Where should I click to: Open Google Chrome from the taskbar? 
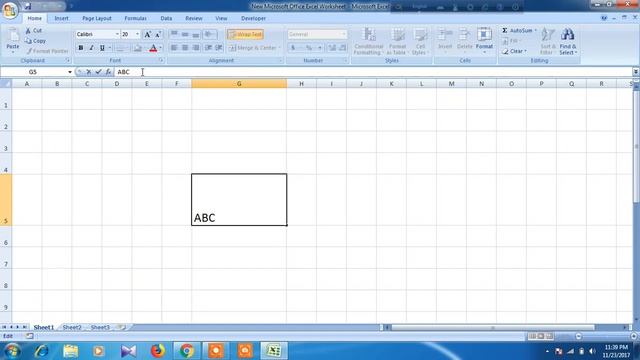point(187,351)
